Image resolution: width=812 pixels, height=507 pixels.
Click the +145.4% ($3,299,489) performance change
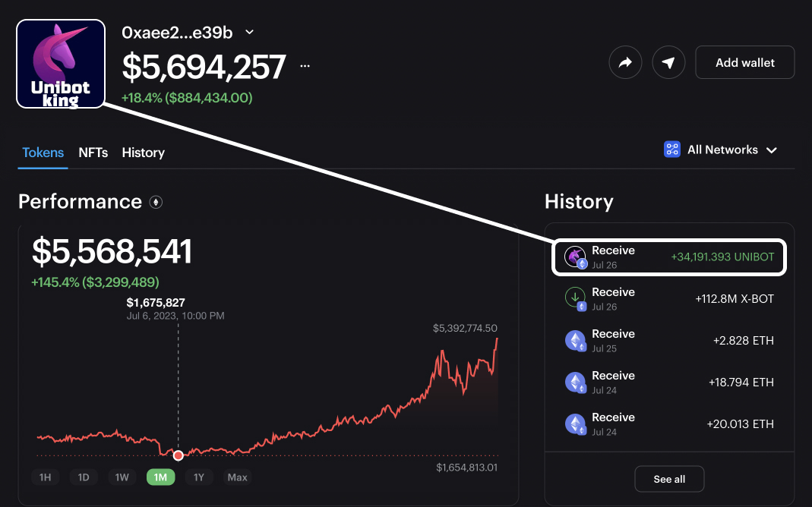(95, 282)
